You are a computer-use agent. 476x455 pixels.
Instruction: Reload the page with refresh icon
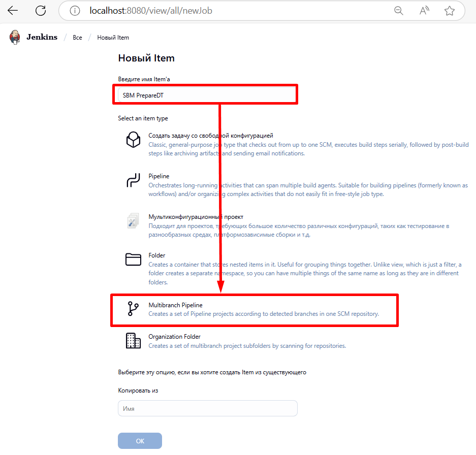coord(41,11)
